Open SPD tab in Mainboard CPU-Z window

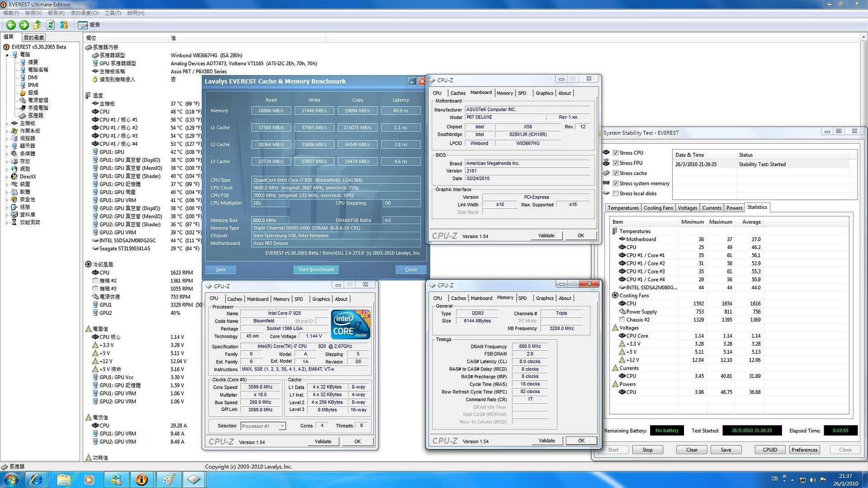coord(522,93)
